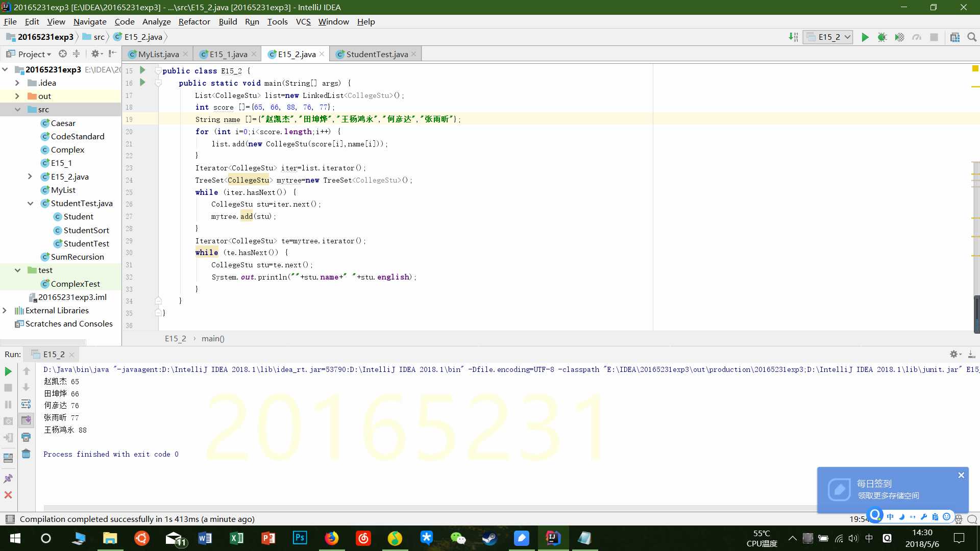Select the StudentTest.java editor tab
The width and height of the screenshot is (980, 551).
point(374,54)
